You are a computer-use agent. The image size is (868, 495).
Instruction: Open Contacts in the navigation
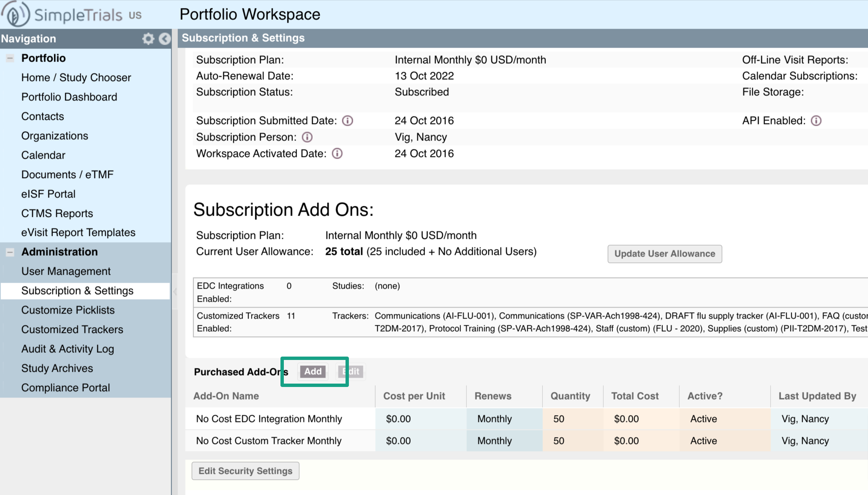click(x=43, y=116)
